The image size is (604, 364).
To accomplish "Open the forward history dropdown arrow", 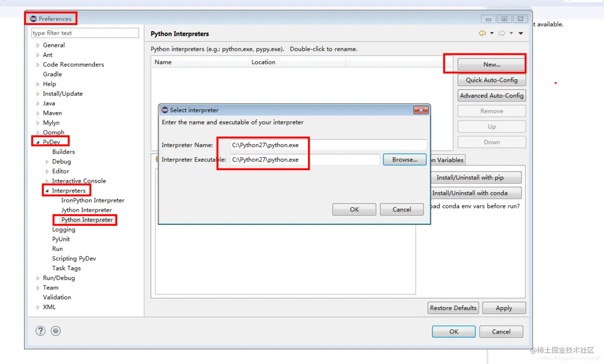I will (511, 33).
